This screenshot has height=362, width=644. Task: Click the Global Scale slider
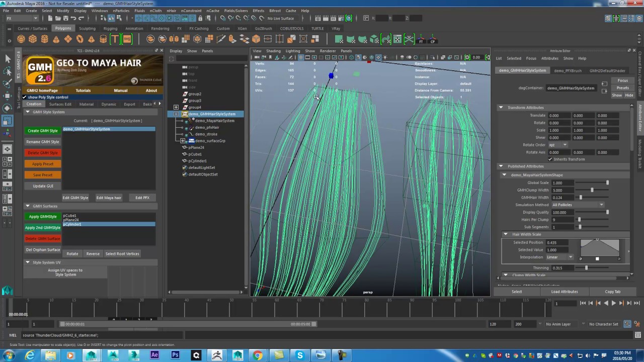pyautogui.click(x=592, y=183)
